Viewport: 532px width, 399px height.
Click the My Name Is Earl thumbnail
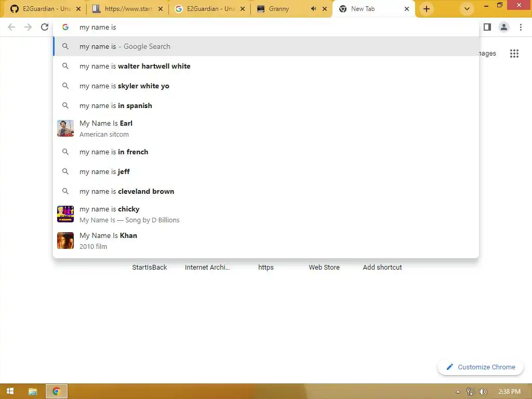pyautogui.click(x=65, y=128)
